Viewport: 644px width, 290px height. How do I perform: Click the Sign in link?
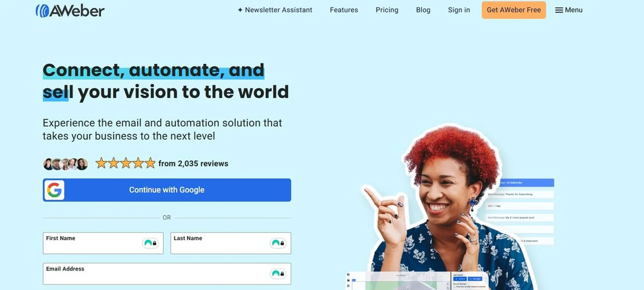point(459,10)
